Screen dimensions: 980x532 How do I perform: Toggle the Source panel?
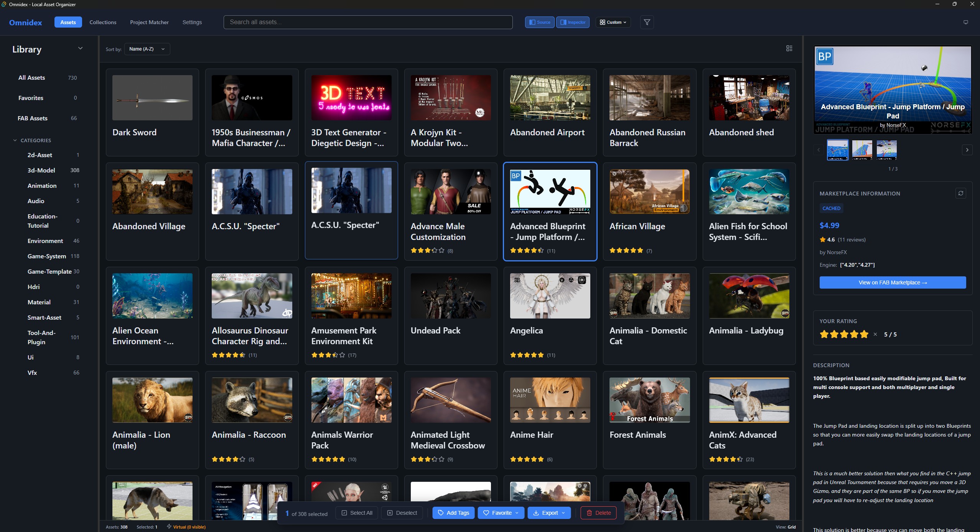point(539,22)
